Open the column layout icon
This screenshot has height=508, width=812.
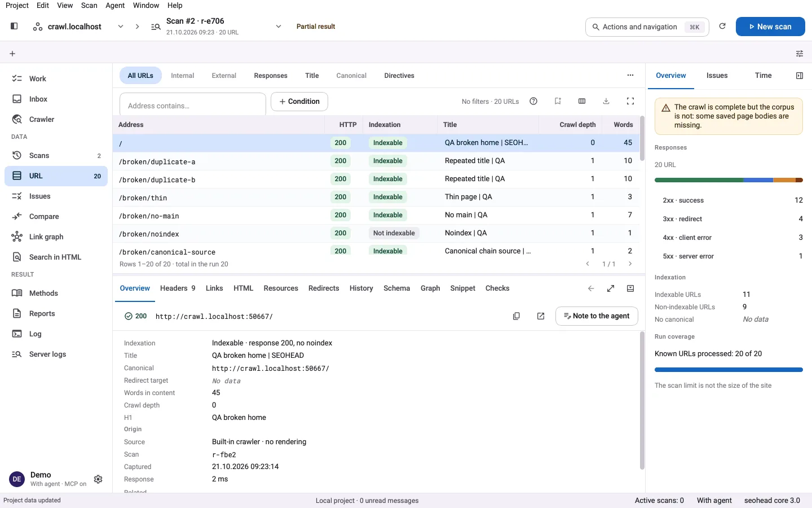coord(582,101)
